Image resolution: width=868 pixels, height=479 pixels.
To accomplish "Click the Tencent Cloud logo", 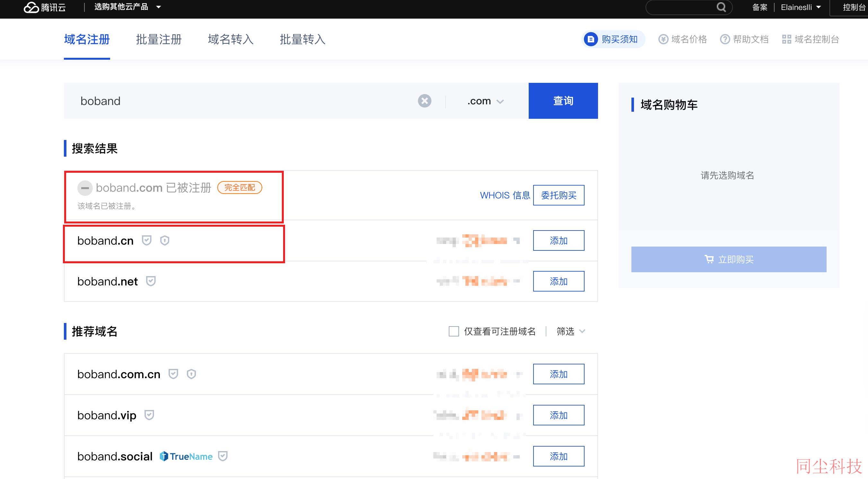I will [x=45, y=7].
